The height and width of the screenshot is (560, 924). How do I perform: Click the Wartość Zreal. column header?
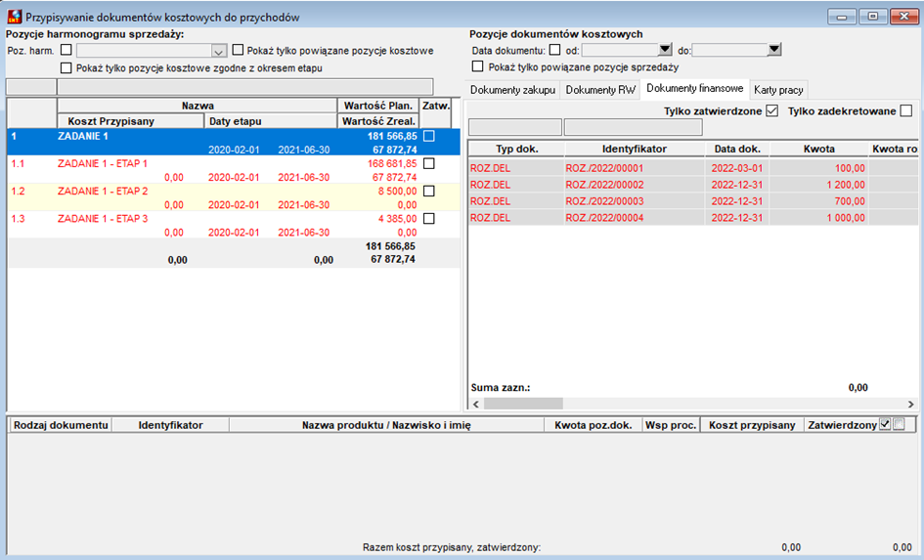tap(377, 121)
